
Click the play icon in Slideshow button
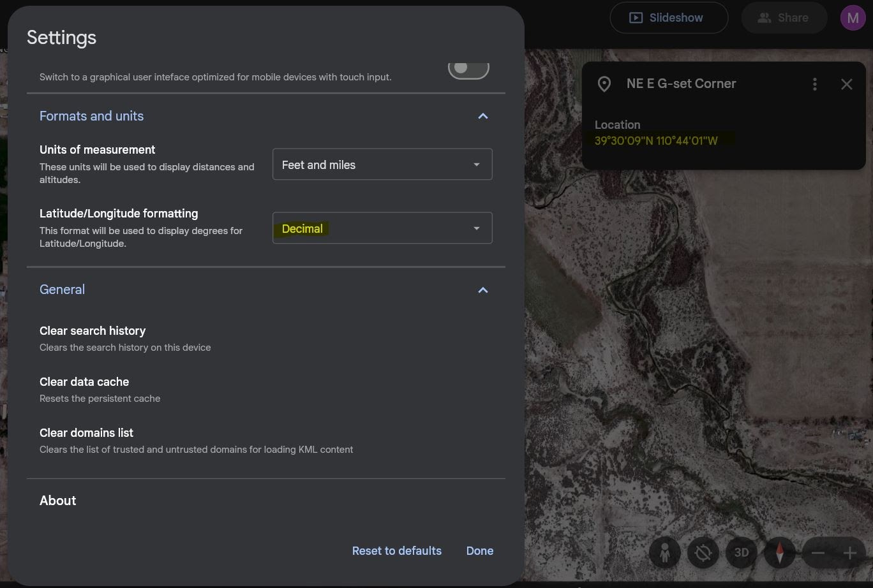pos(636,18)
